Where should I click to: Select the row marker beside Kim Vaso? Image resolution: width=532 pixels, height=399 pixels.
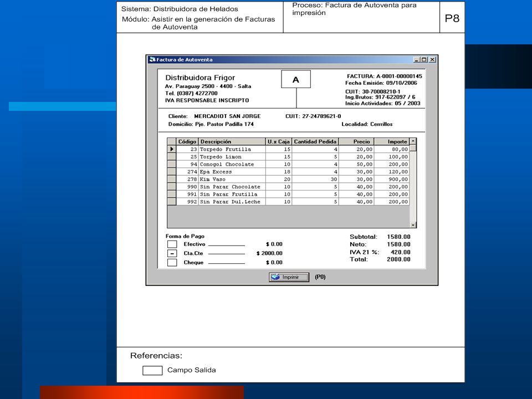(x=172, y=179)
